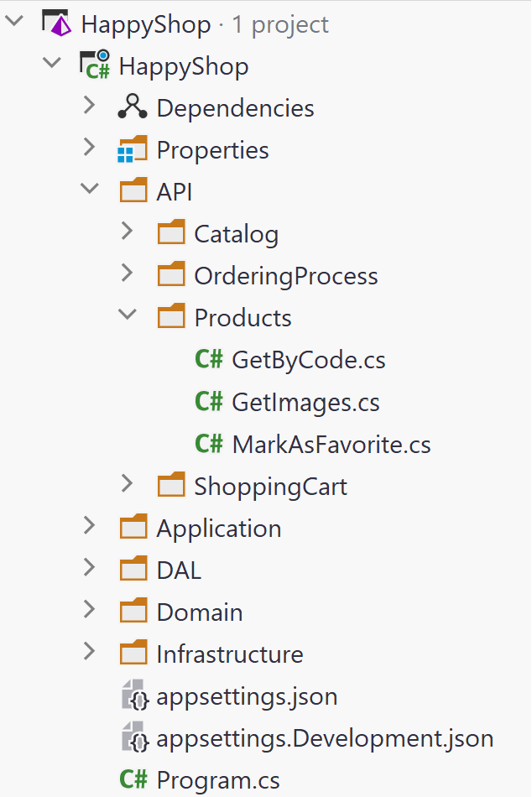Click the Application folder icon

tap(133, 527)
